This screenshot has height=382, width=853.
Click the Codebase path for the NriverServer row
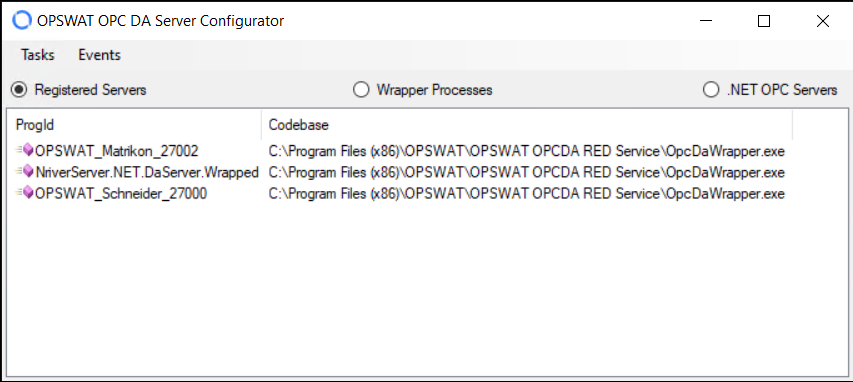click(527, 172)
